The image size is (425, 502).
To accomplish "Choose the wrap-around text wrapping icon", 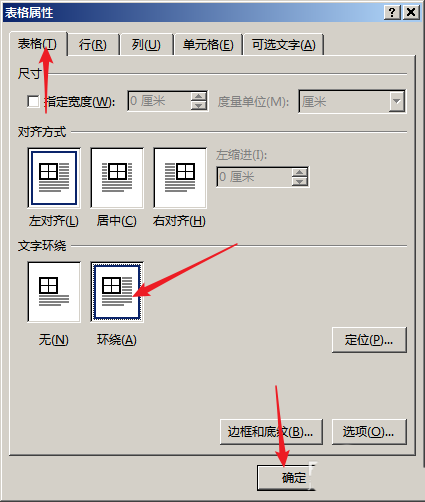I will click(x=117, y=292).
